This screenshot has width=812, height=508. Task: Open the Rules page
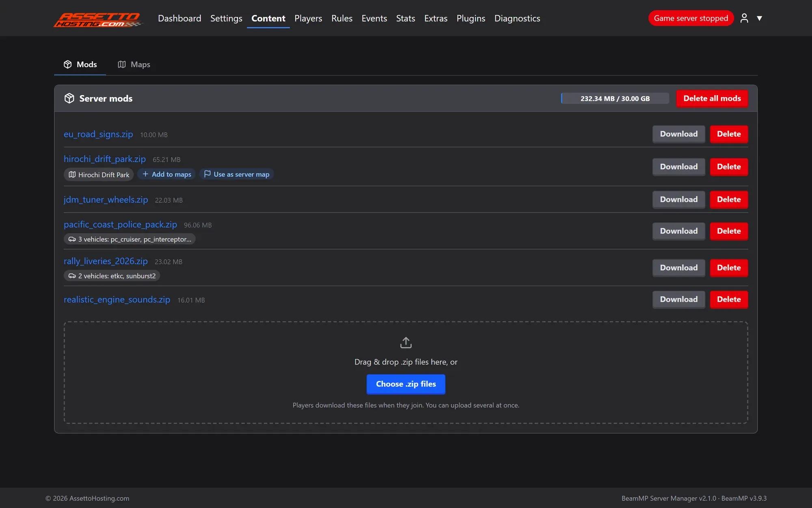[342, 18]
